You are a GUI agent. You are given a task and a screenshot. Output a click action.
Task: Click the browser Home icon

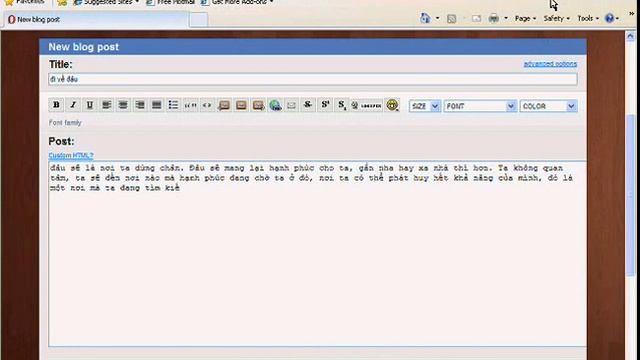coord(425,18)
